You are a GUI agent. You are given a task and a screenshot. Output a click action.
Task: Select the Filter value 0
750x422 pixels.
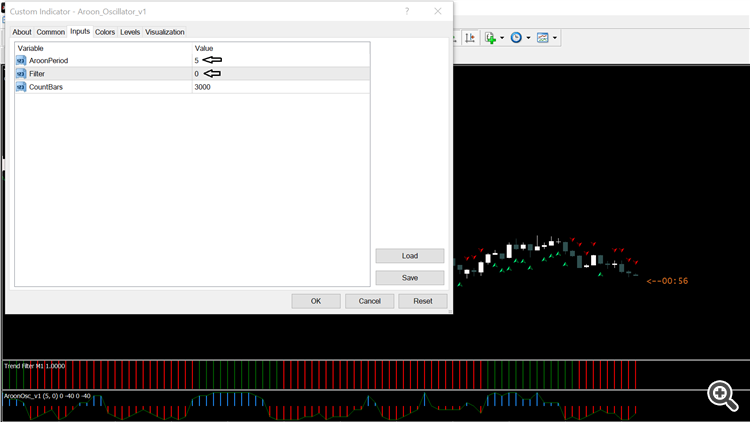(x=197, y=74)
